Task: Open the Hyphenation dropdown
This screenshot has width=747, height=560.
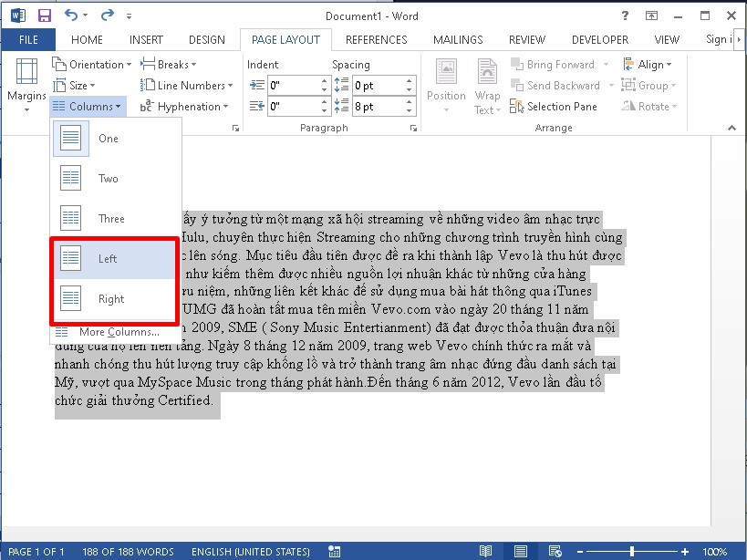Action: point(182,107)
